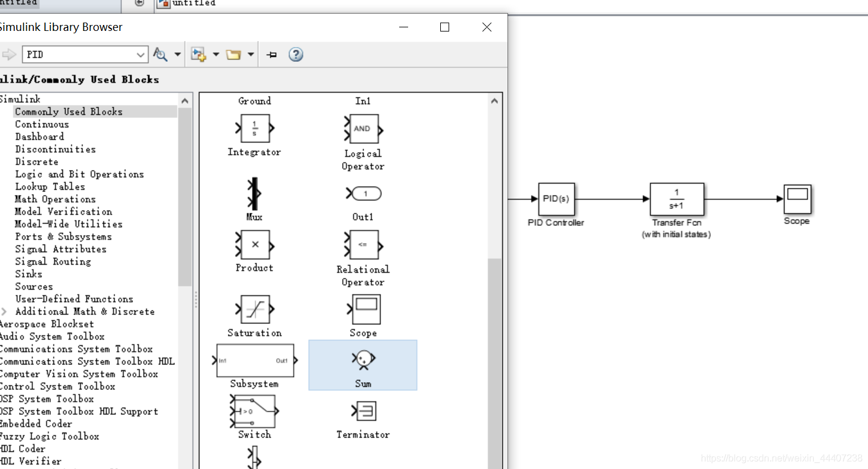Select HDL Coder in tree
The width and height of the screenshot is (868, 469).
23,449
